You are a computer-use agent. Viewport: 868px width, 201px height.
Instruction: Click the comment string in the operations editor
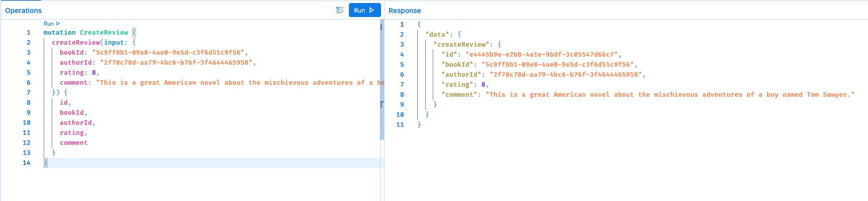pyautogui.click(x=239, y=83)
